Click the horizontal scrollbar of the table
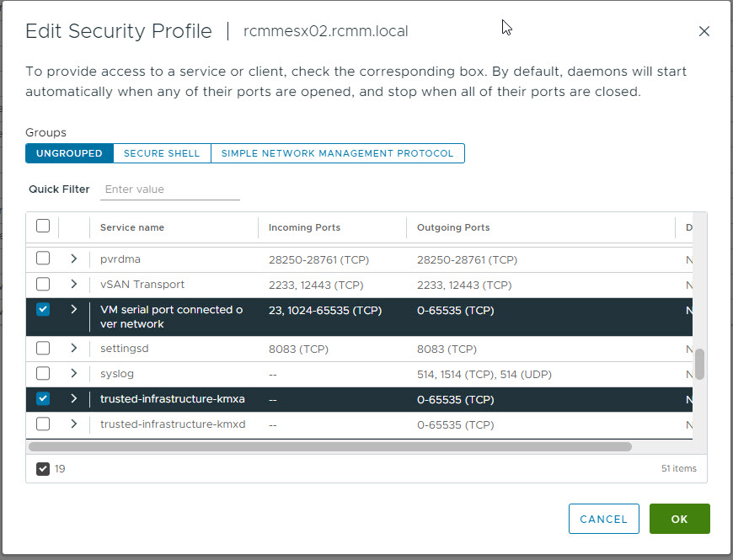This screenshot has width=733, height=560. (x=330, y=446)
